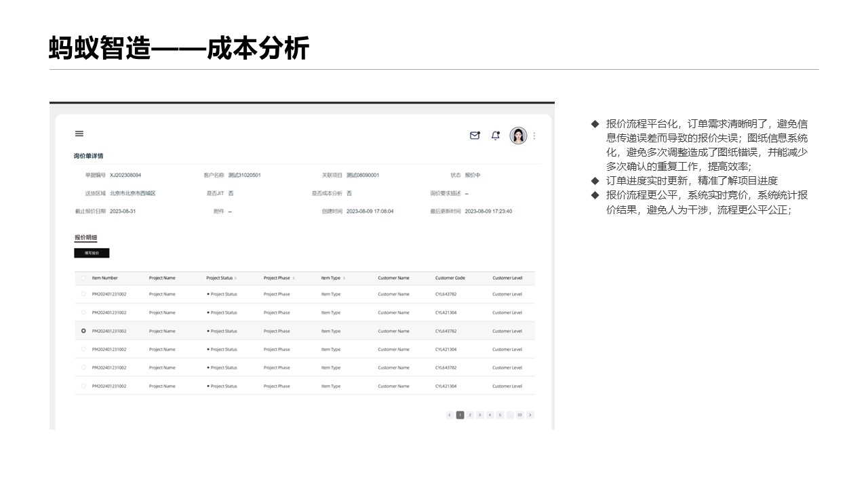Go to previous page arrow in pagination
The height and width of the screenshot is (488, 868).
point(450,415)
